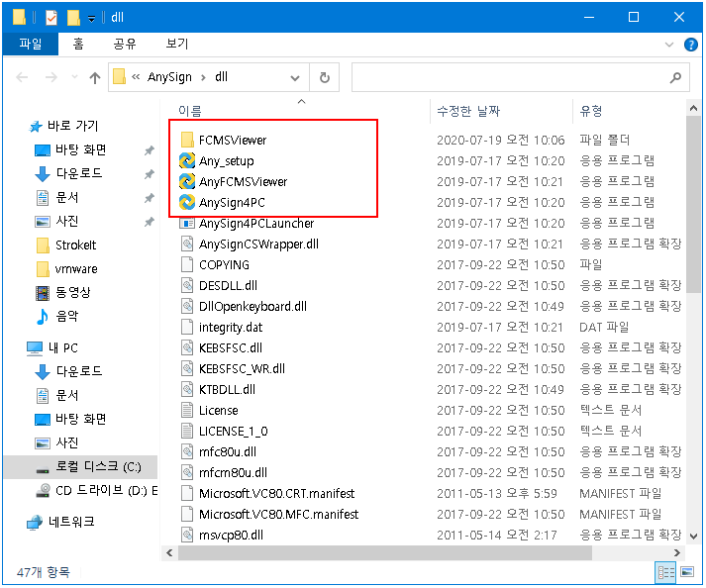The image size is (706, 588).
Task: Select the AnySign4PCLauncher file icon
Action: coord(187,224)
